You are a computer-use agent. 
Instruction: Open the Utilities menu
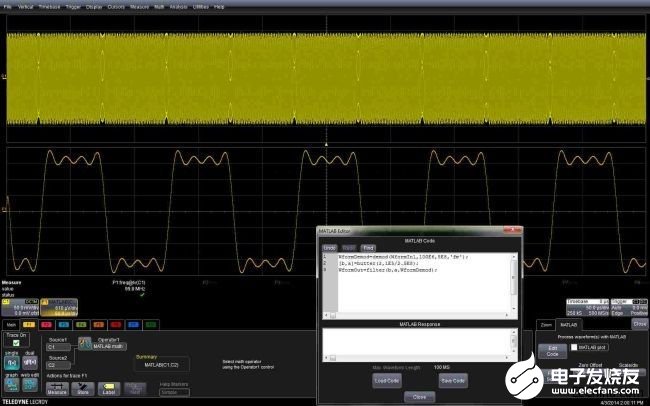201,7
